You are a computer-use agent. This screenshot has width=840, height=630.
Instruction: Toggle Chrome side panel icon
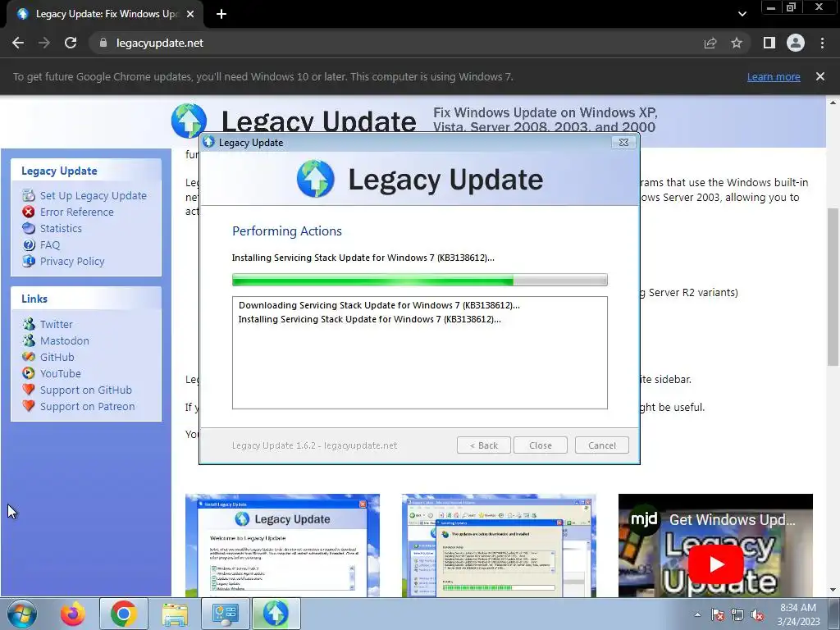pos(769,43)
